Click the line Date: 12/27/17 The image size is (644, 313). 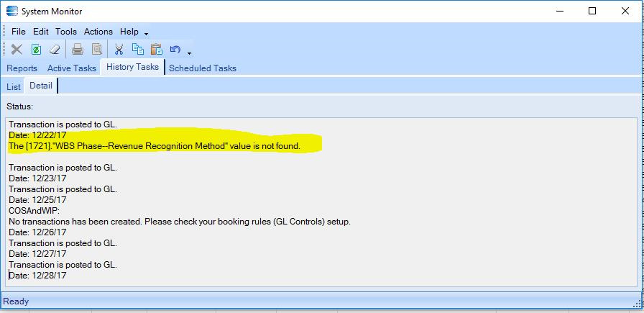pyautogui.click(x=37, y=254)
